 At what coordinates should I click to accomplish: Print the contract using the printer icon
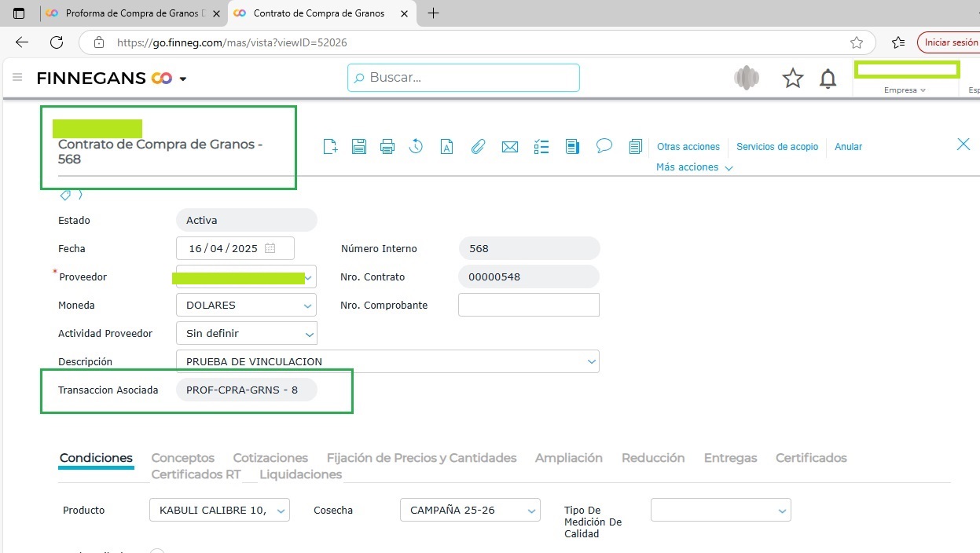click(387, 147)
